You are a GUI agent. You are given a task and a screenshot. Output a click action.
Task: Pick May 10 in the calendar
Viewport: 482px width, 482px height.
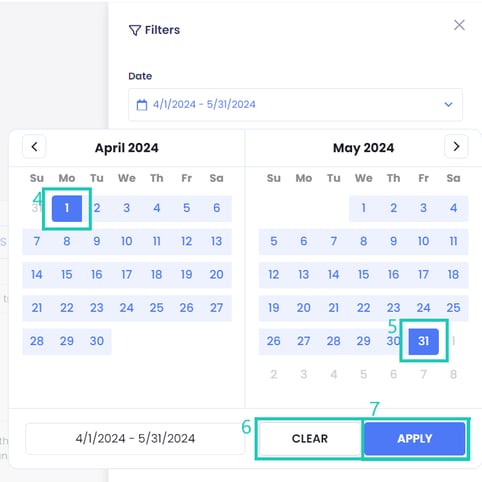click(423, 241)
